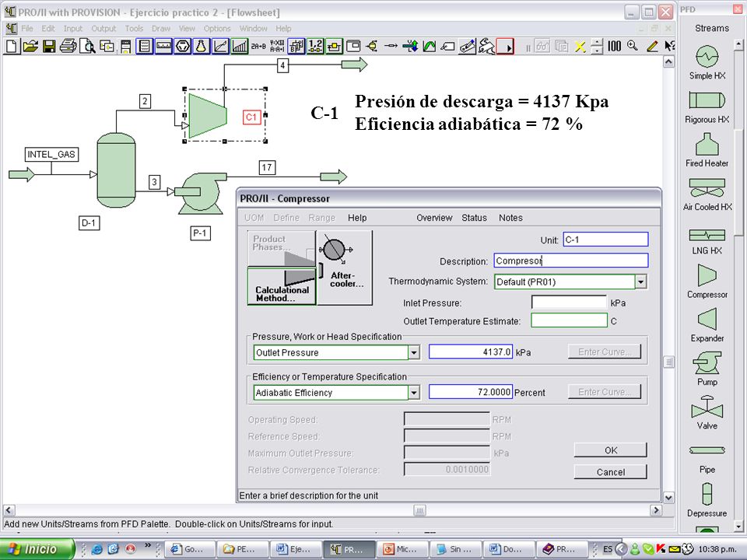Choose Valve from the PFD palette
747x560 pixels.
click(707, 413)
